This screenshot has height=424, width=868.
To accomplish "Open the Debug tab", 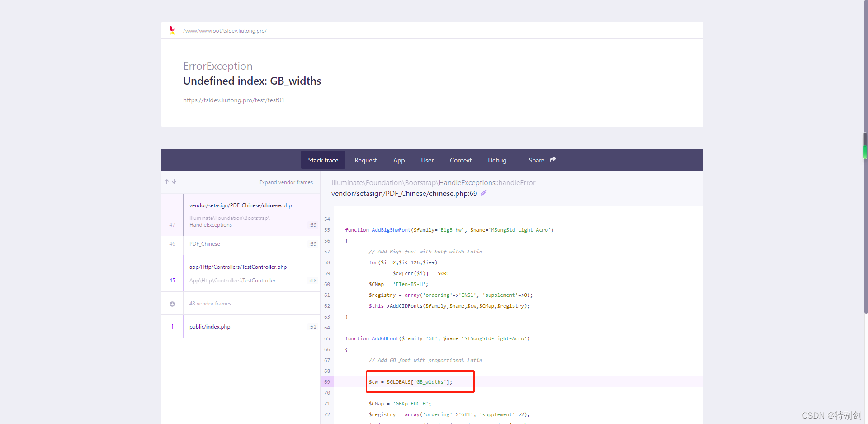I will [x=497, y=160].
